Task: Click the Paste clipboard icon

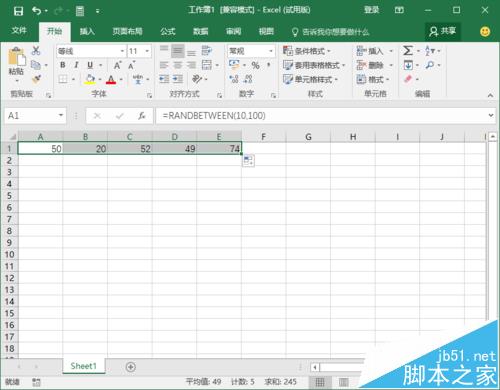Action: 17,57
